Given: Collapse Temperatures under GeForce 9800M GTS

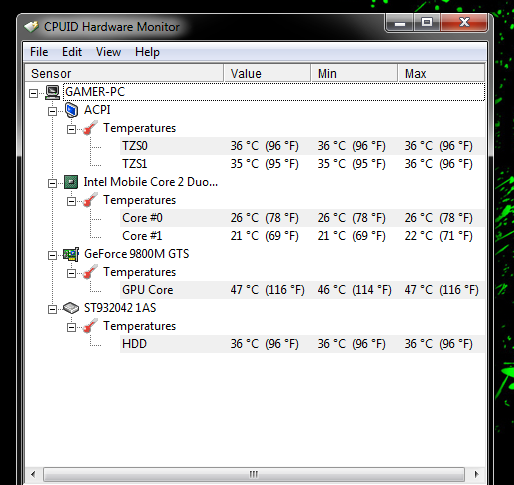Looking at the screenshot, I should pyautogui.click(x=71, y=273).
